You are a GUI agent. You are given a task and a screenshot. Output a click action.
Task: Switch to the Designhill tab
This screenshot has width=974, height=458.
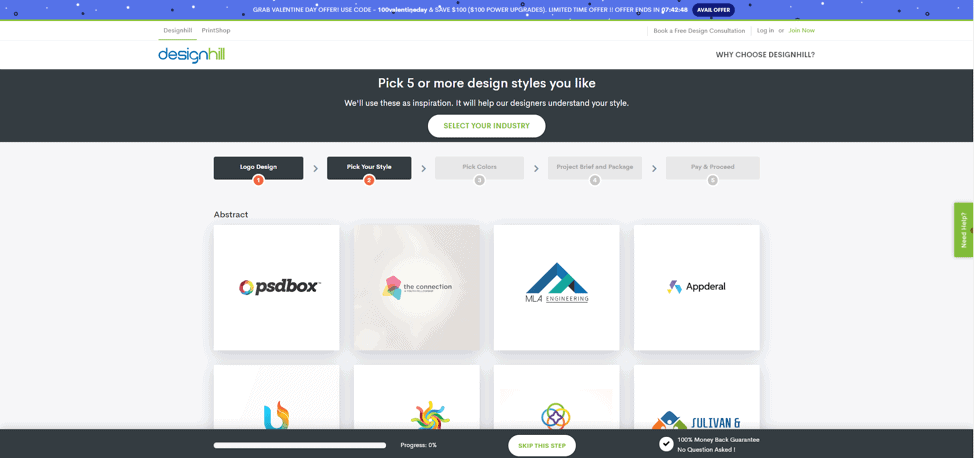click(x=178, y=30)
